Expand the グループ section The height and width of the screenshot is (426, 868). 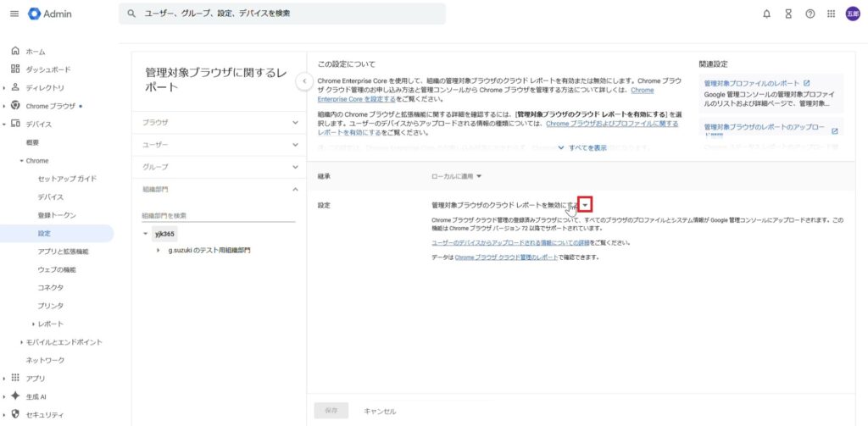(x=219, y=167)
